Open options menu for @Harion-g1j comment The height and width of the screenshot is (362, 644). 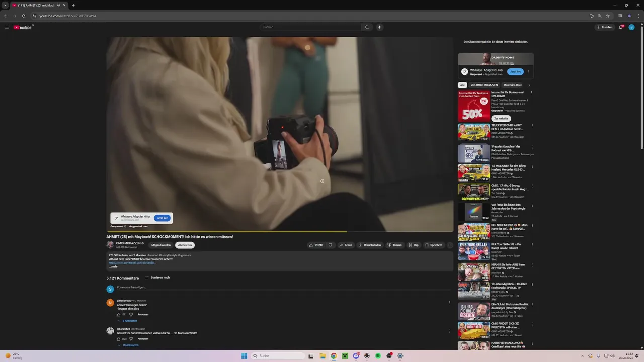click(x=450, y=303)
